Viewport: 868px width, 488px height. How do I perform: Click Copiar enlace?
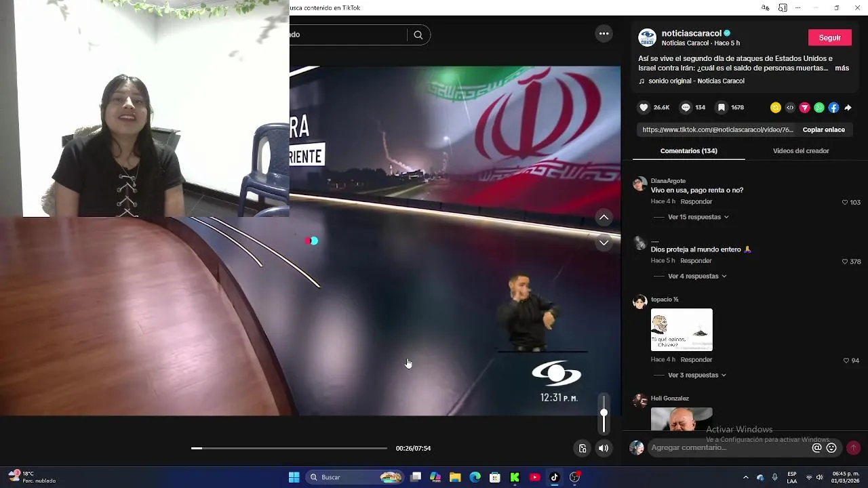pyautogui.click(x=823, y=129)
